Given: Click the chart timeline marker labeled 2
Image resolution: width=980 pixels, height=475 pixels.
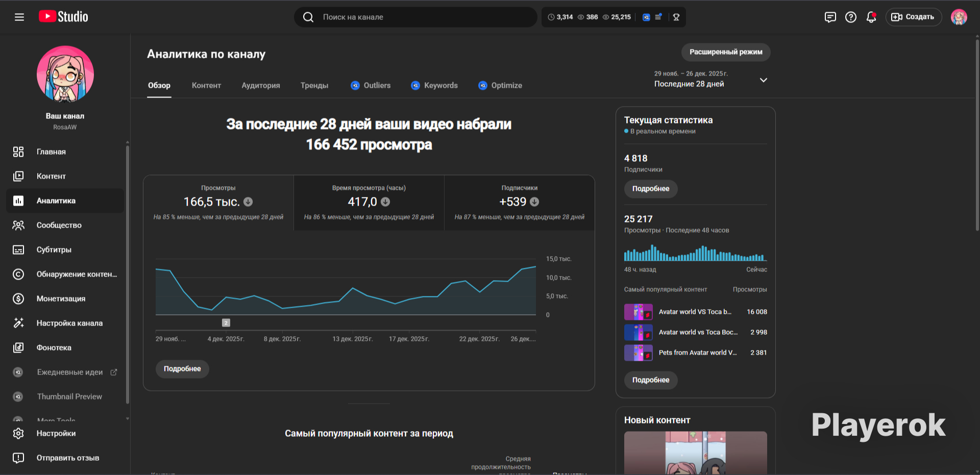Looking at the screenshot, I should [x=226, y=323].
